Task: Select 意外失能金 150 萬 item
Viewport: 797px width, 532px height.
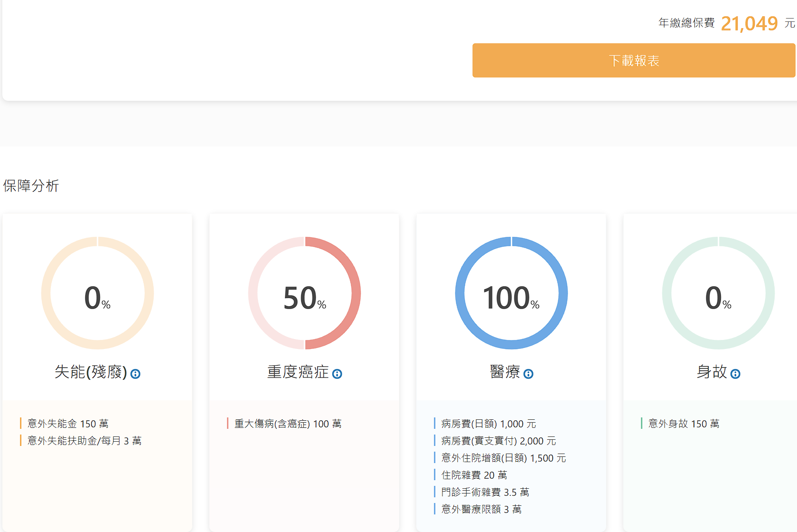Action: (68, 424)
